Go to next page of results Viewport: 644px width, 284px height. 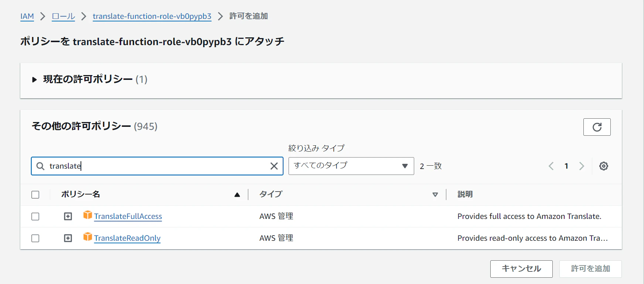coord(582,166)
